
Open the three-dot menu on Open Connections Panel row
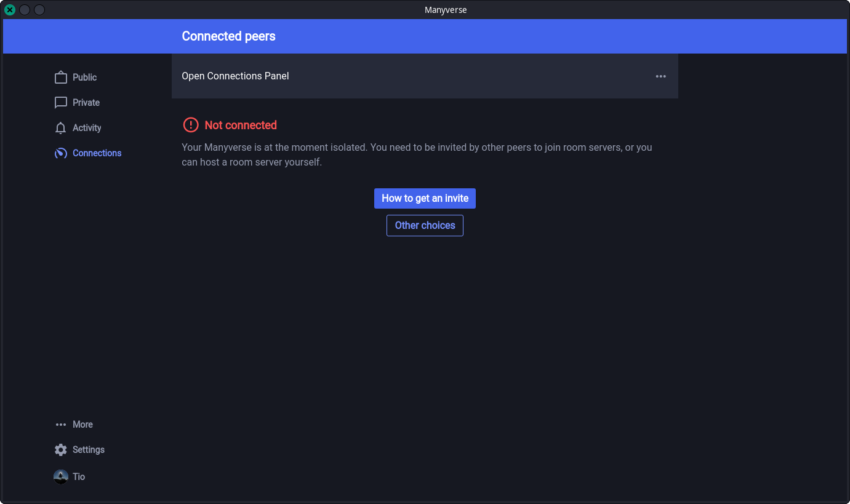[x=660, y=76]
